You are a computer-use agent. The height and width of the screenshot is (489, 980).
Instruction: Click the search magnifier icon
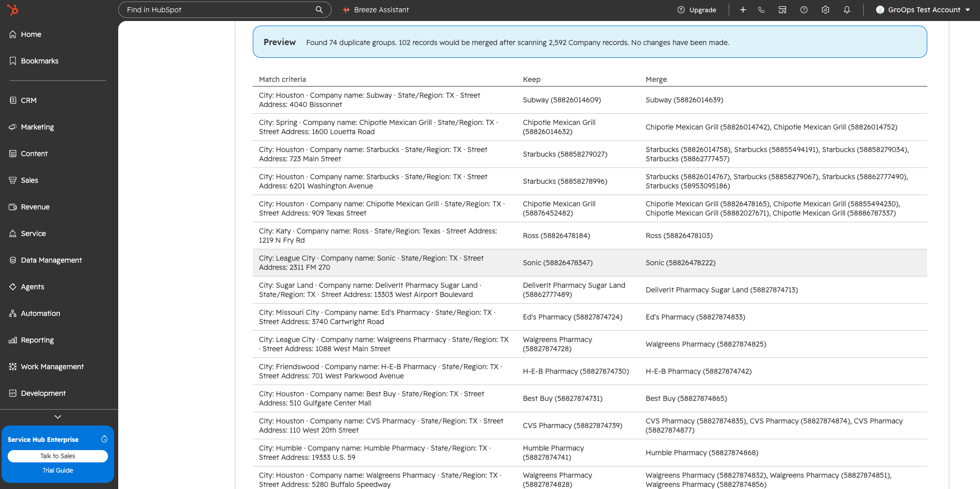pos(319,10)
